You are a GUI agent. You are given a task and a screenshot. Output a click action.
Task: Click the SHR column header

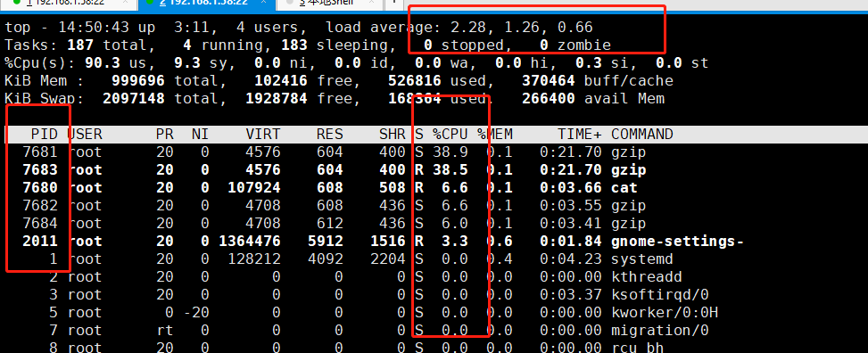393,135
